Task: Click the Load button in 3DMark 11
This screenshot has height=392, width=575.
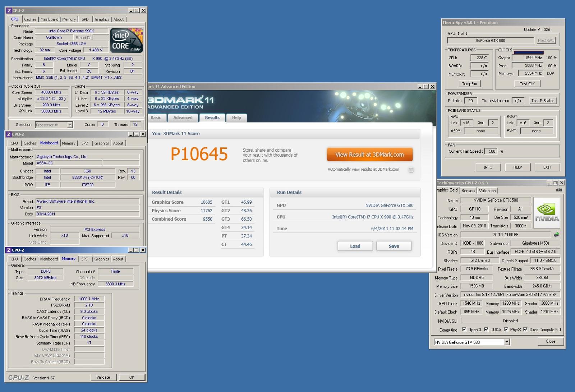Action: [x=355, y=246]
